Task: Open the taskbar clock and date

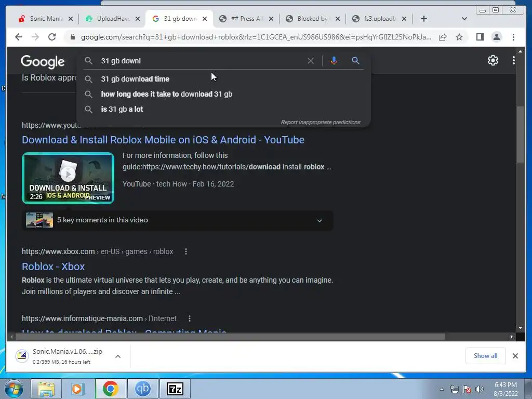Action: pos(506,389)
